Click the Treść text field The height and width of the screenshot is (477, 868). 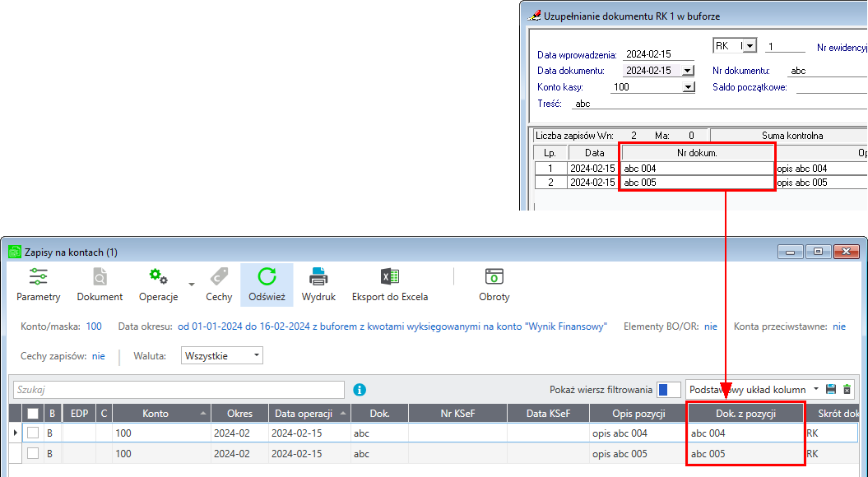click(x=719, y=104)
